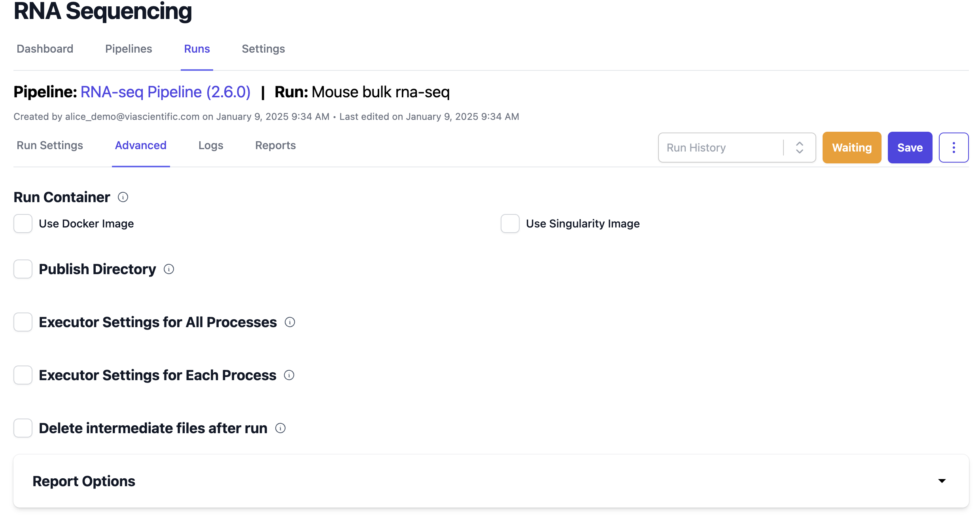Click the Save button
Screen dimensions: 980x521
[910, 148]
